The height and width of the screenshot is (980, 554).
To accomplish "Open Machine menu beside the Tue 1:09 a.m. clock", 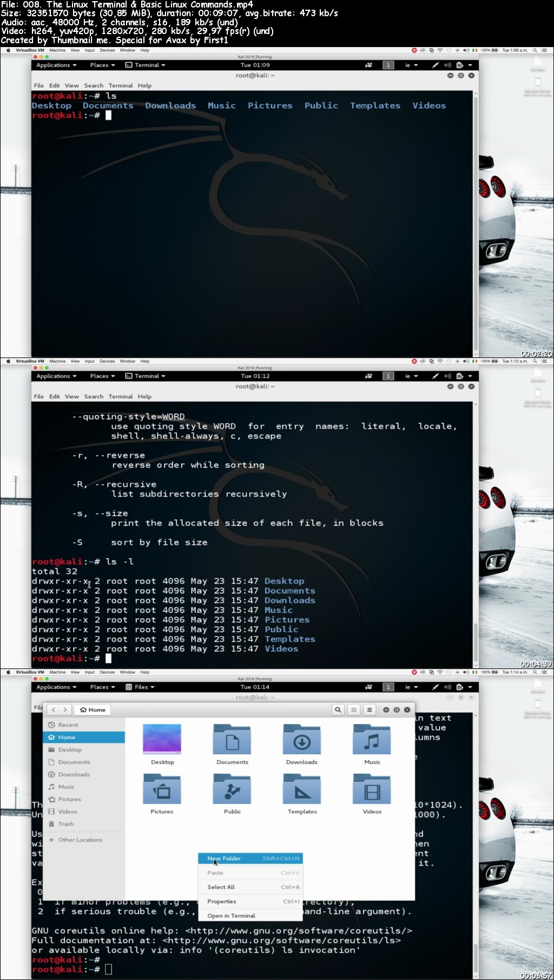I will click(57, 50).
